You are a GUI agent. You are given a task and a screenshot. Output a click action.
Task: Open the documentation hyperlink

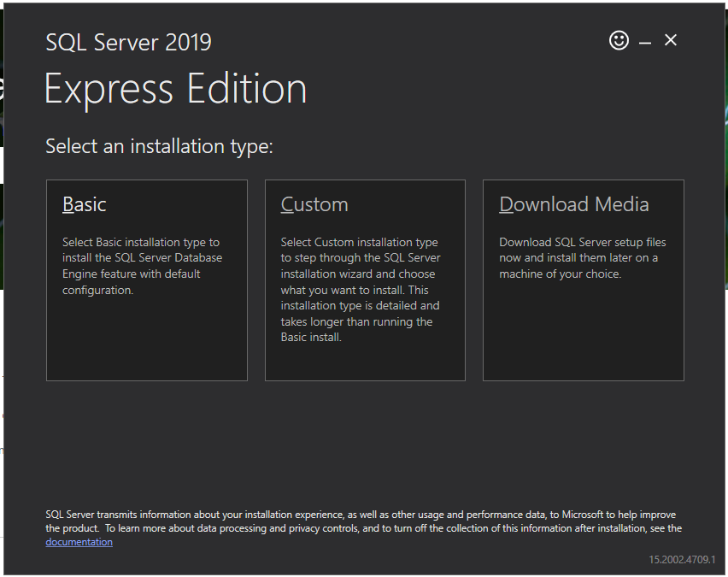(79, 542)
